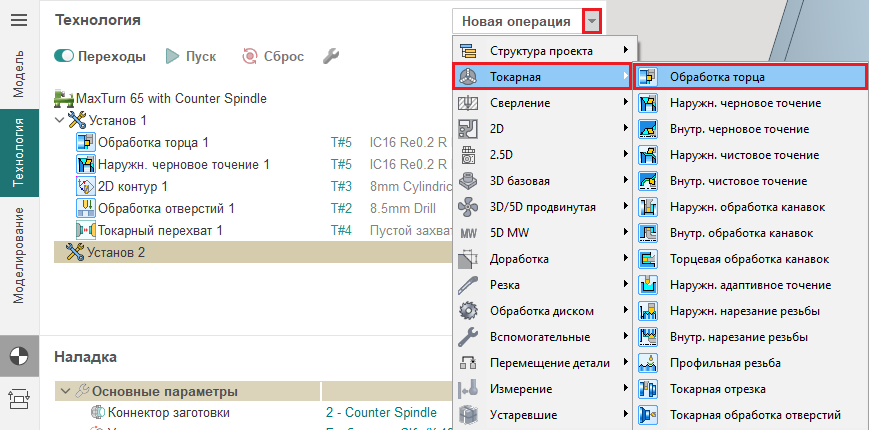Switch to the Моделирование side tab
869x430 pixels.
click(19, 255)
